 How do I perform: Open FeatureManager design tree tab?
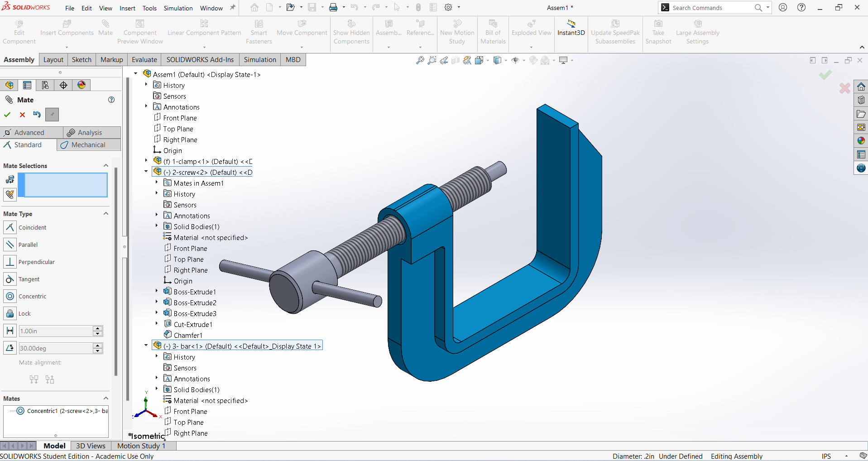[x=10, y=85]
